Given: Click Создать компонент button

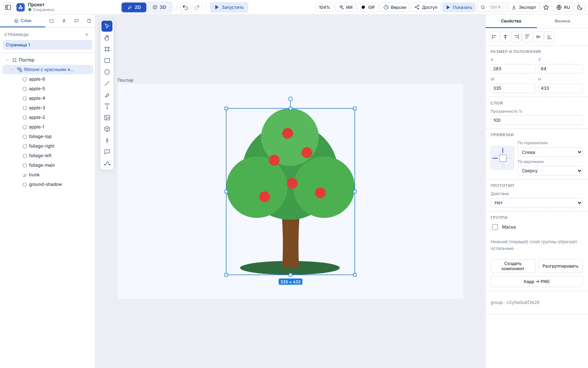Looking at the screenshot, I should pos(513,266).
